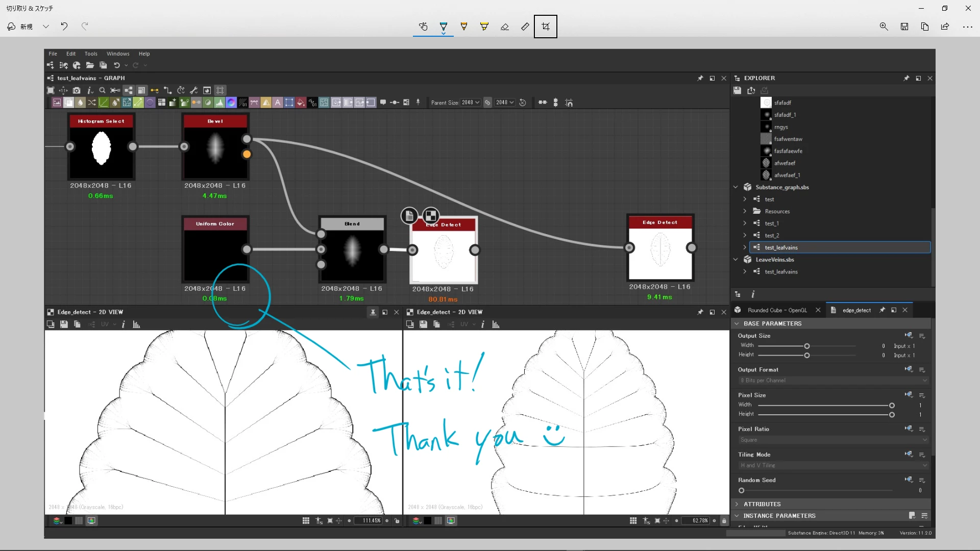The height and width of the screenshot is (551, 980).
Task: Share the snip
Action: pos(945,27)
